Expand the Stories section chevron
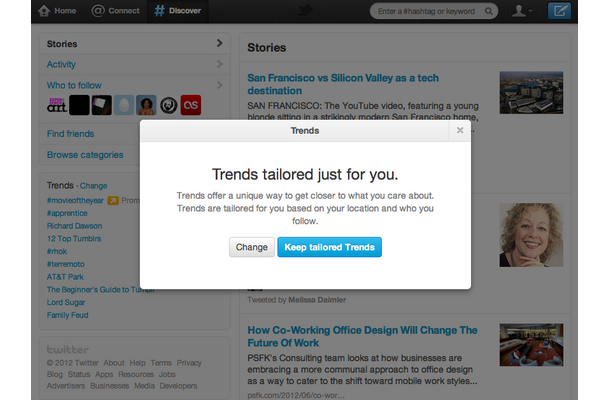This screenshot has height=400, width=610. 219,43
